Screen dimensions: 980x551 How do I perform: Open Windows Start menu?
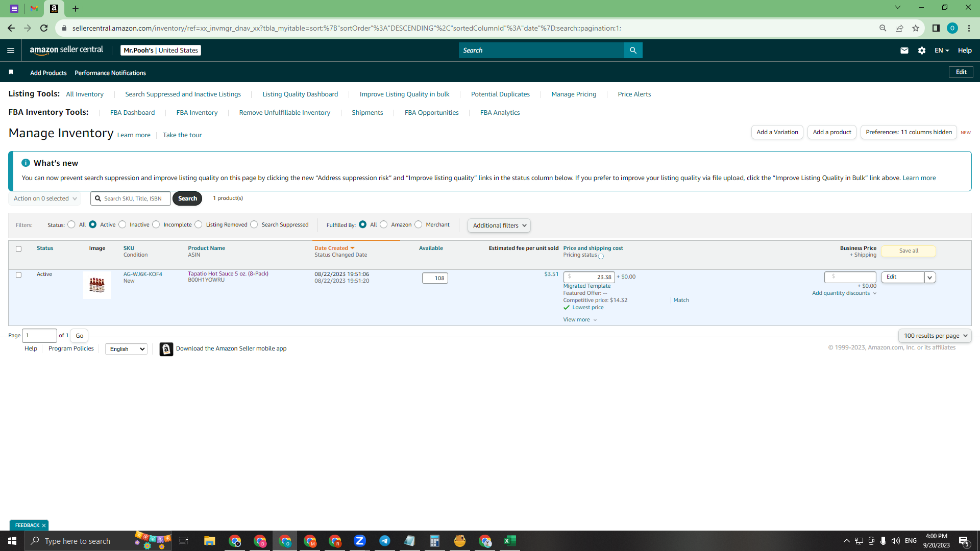click(12, 541)
